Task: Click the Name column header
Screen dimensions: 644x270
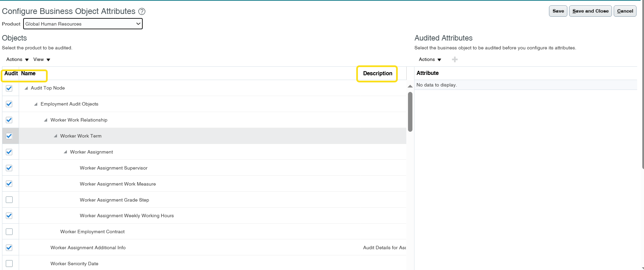Action: pos(28,74)
